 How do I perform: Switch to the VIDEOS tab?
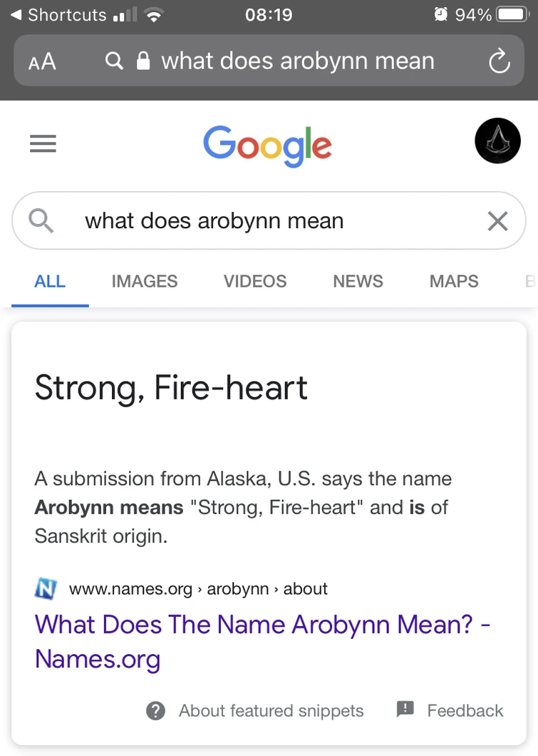254,281
